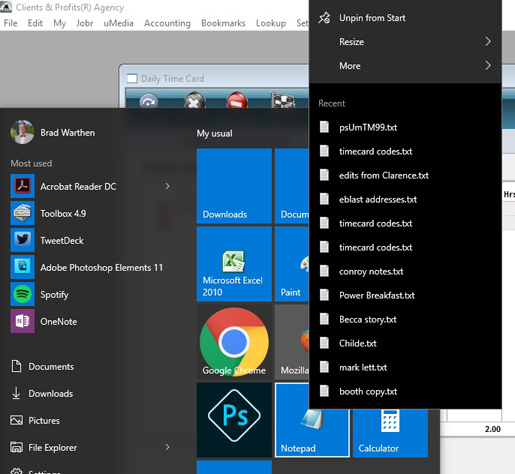515x474 pixels.
Task: Click refresh arrow icon in Daily Time Card toolbar
Action: click(x=149, y=101)
